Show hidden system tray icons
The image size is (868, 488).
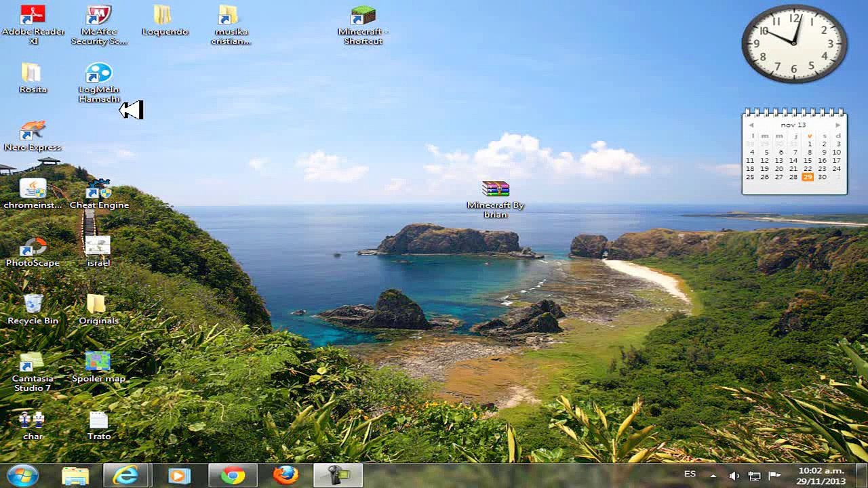click(713, 476)
